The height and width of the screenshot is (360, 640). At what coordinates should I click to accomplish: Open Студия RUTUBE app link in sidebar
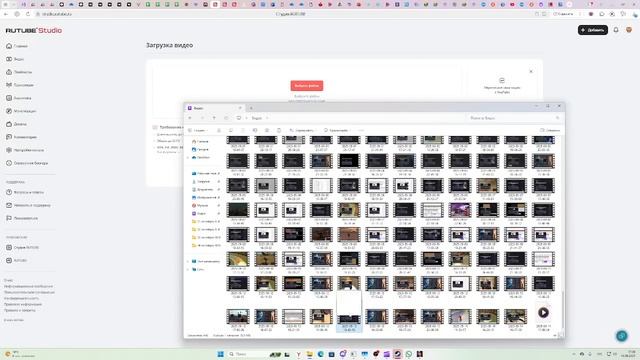[22, 247]
